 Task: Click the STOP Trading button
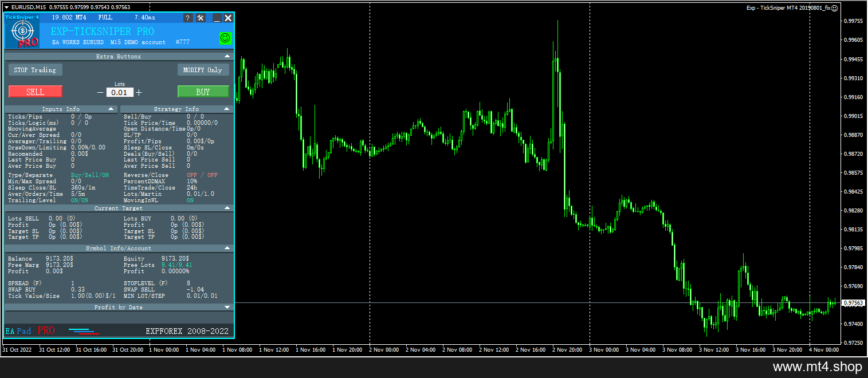click(35, 70)
